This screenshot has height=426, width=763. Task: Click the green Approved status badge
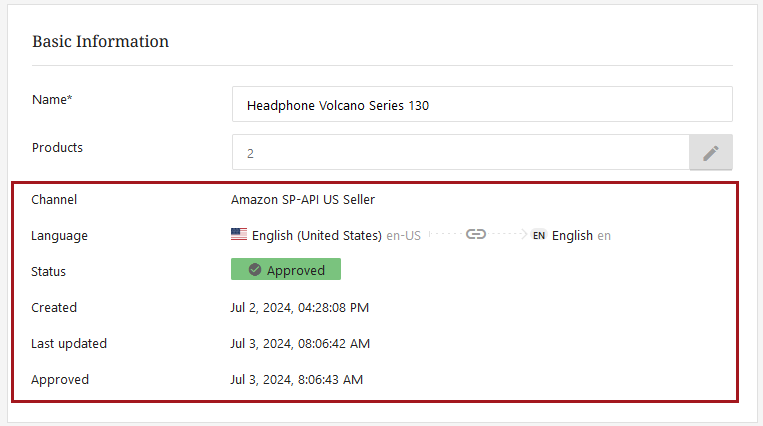tap(286, 270)
